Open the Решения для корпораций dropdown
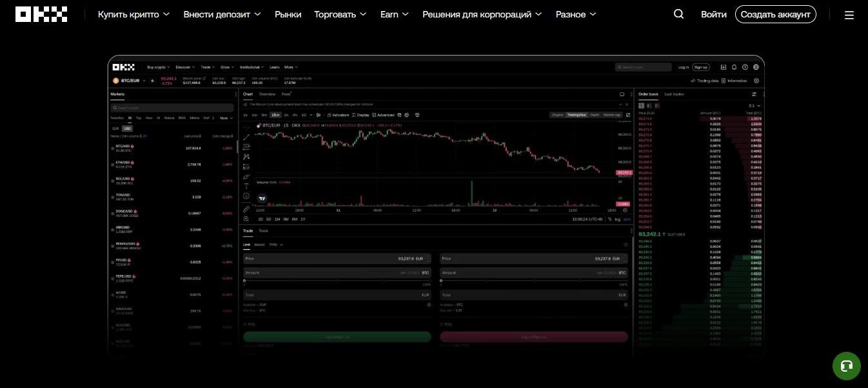Screen dimensions: 868x388 [482, 14]
